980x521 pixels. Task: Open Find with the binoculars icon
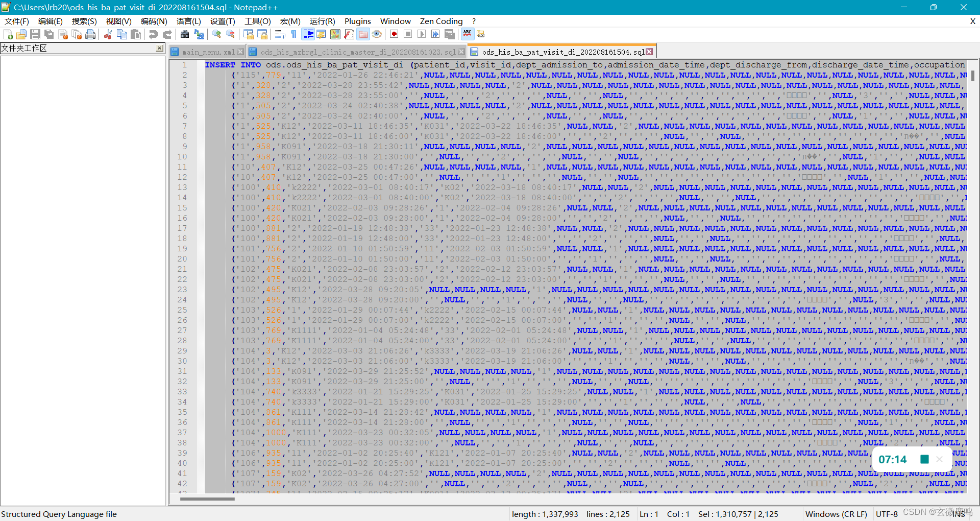pyautogui.click(x=185, y=34)
